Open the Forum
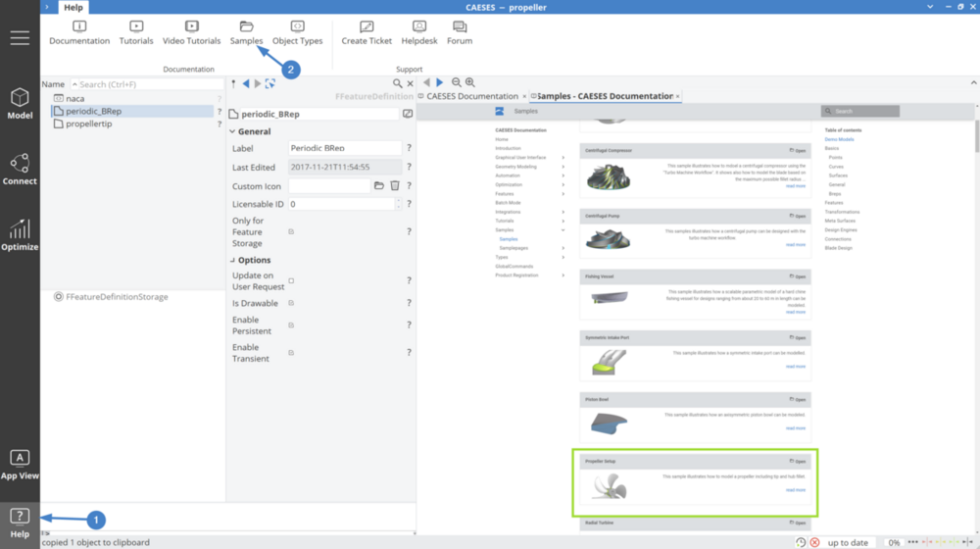Screen dimensions: 980x549 (460, 32)
